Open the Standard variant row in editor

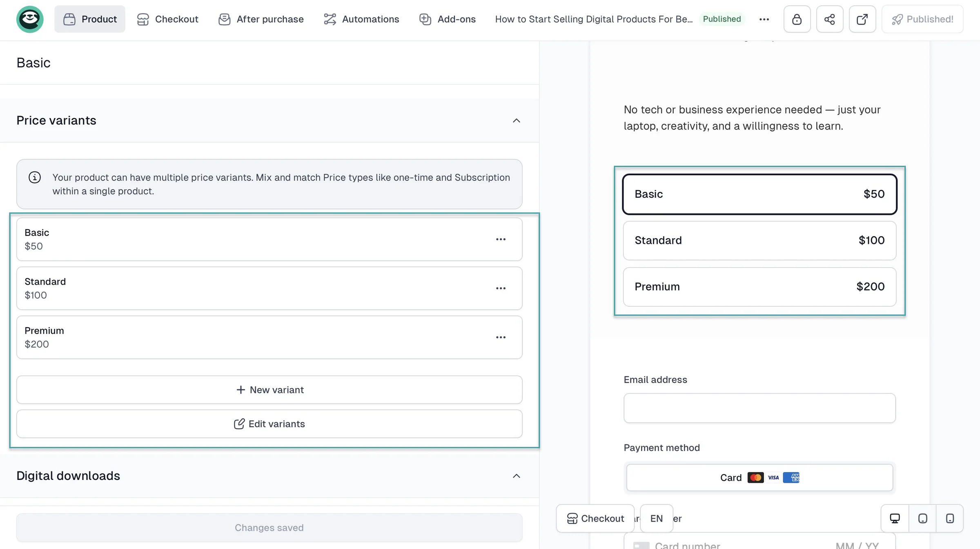pyautogui.click(x=269, y=288)
